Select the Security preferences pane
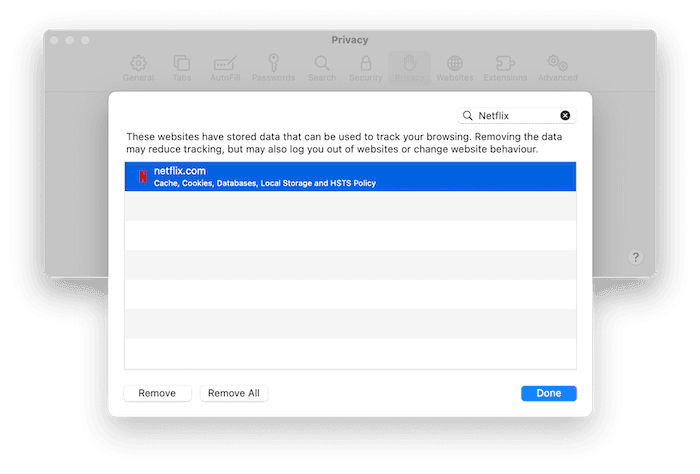Viewport: 700px width, 474px height. pyautogui.click(x=366, y=68)
